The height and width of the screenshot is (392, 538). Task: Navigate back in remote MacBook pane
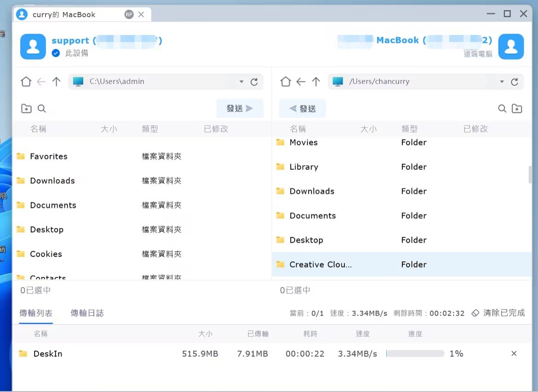pyautogui.click(x=301, y=82)
